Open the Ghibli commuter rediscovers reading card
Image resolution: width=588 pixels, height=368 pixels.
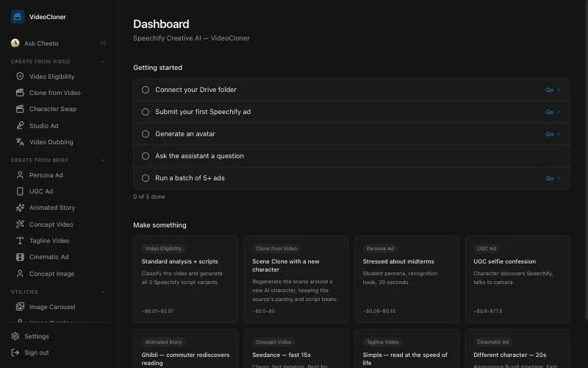pos(186,349)
